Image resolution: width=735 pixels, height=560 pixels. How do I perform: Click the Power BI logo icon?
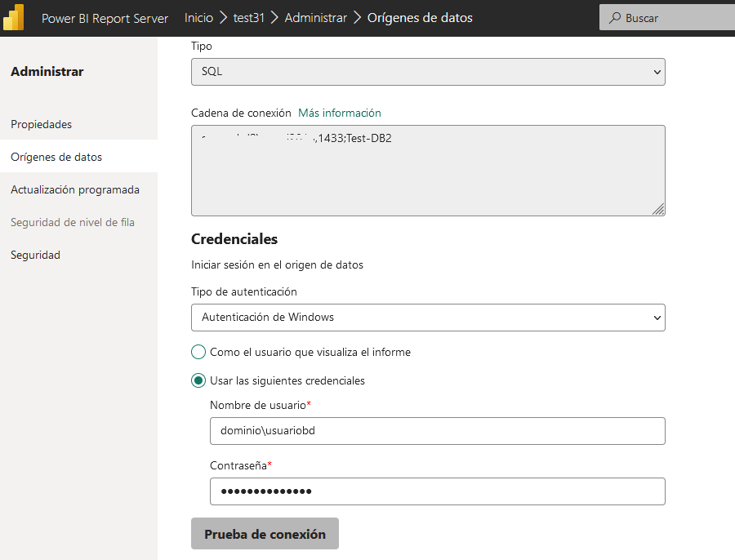coord(14,17)
